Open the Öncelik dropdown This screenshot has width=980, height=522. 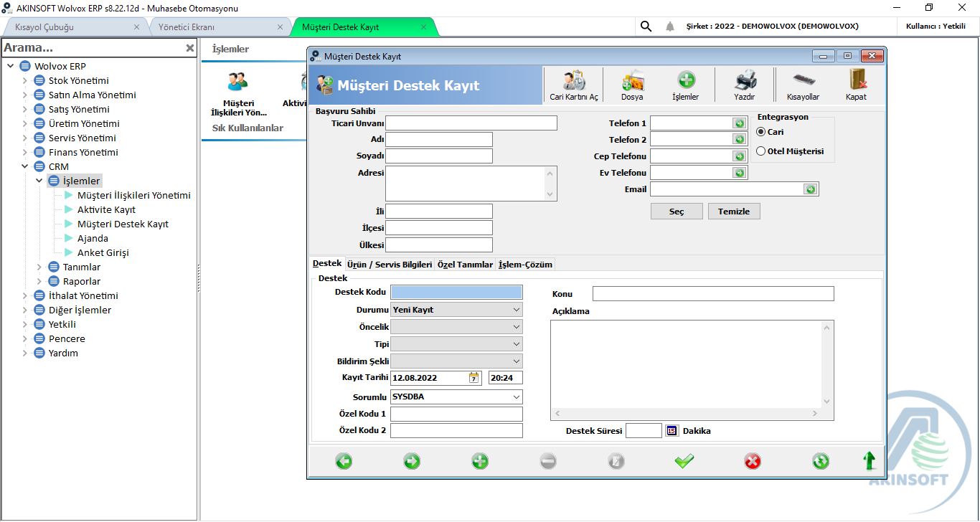point(517,327)
